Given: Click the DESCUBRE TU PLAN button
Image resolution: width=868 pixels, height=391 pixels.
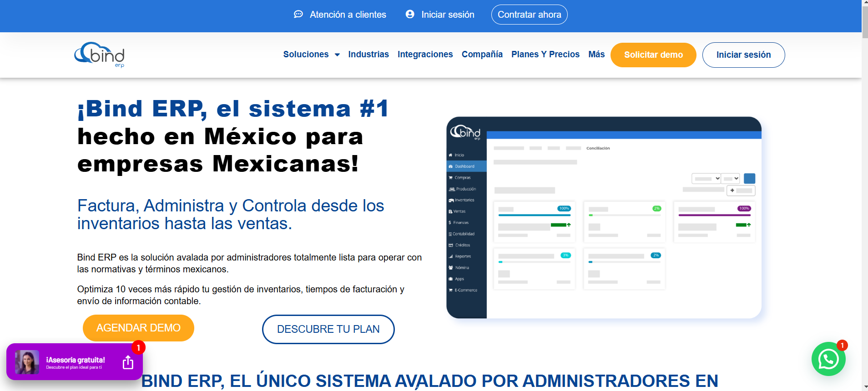Looking at the screenshot, I should pos(328,329).
